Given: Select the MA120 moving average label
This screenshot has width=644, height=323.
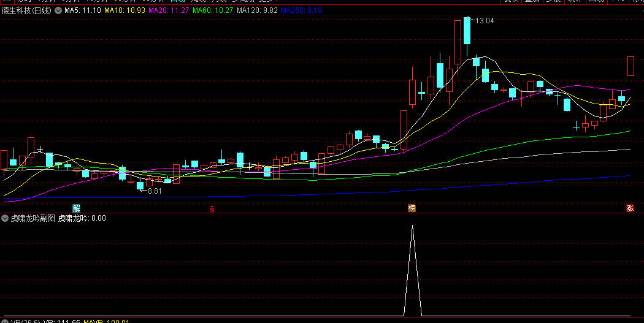Looking at the screenshot, I should point(257,11).
